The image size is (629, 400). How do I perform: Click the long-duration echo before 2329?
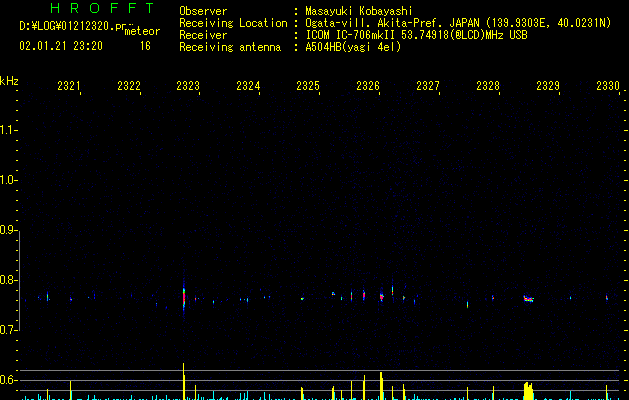529,298
